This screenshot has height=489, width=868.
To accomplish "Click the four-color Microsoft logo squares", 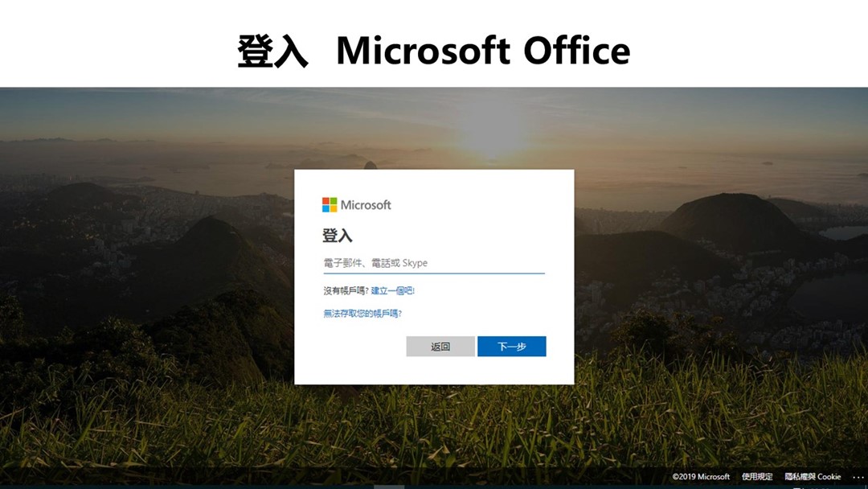I will click(x=330, y=205).
